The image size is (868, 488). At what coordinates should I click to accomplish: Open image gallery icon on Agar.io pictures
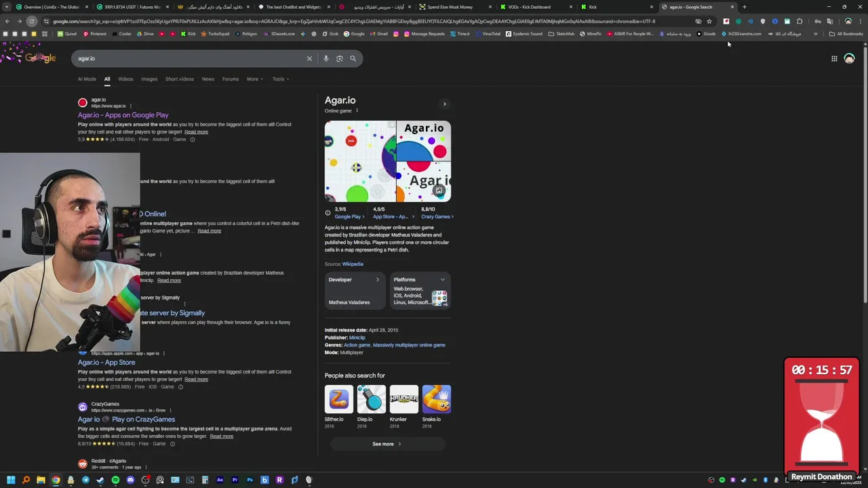pyautogui.click(x=439, y=191)
